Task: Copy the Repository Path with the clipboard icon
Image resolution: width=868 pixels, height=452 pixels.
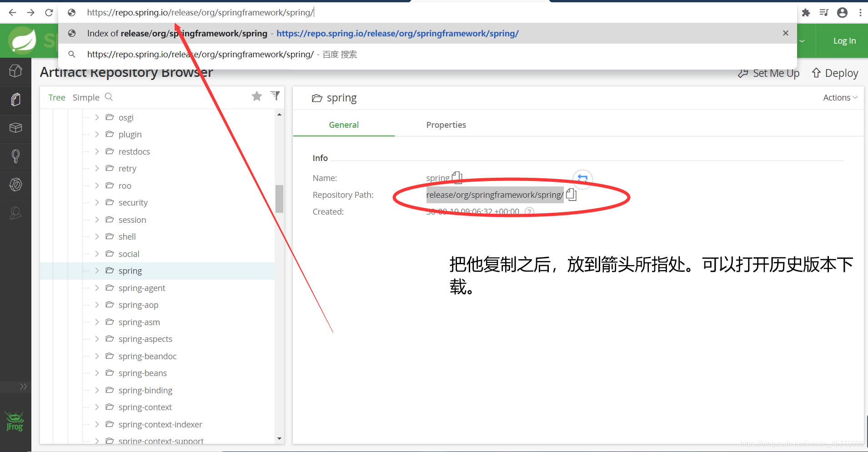Action: [x=571, y=195]
